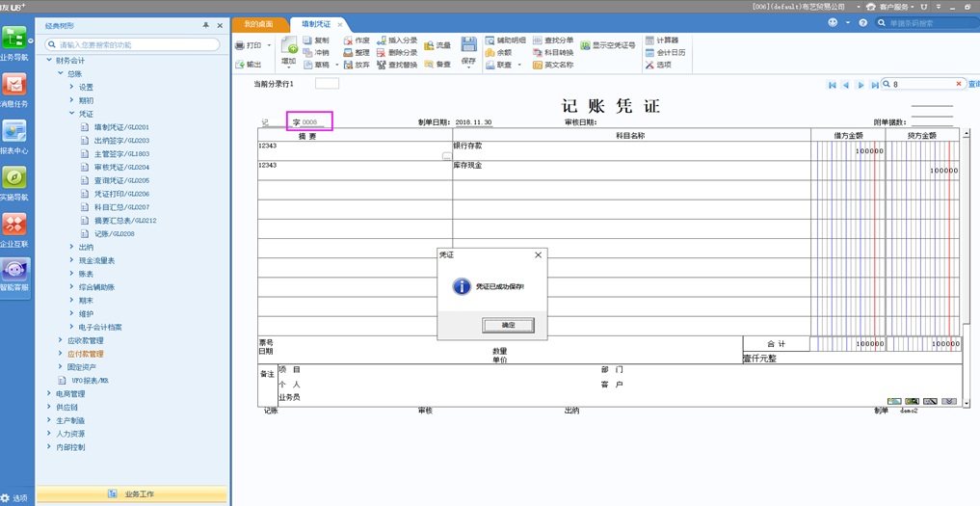Click the 备查 memo icon
The height and width of the screenshot is (506, 980).
pos(429,65)
